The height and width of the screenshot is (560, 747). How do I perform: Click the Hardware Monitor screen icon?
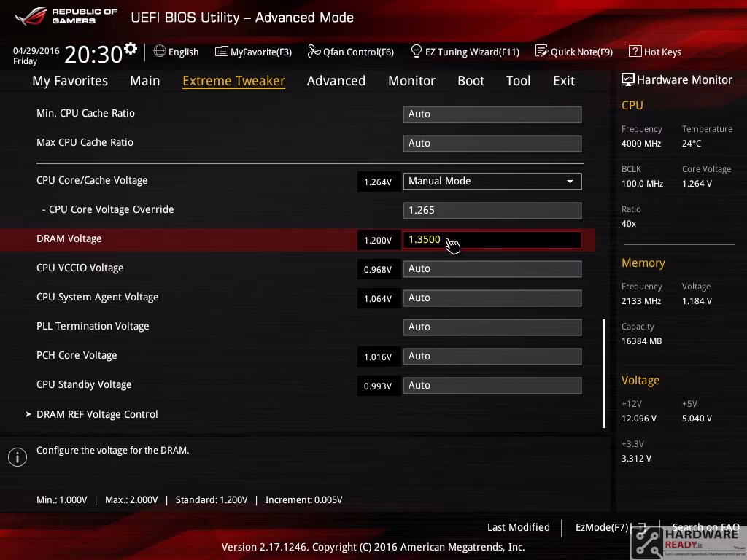click(628, 79)
